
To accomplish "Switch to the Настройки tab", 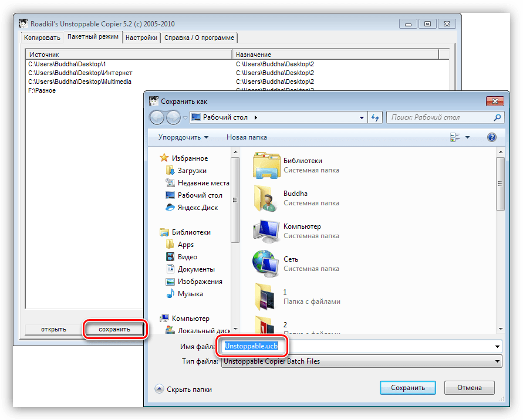I will 141,38.
